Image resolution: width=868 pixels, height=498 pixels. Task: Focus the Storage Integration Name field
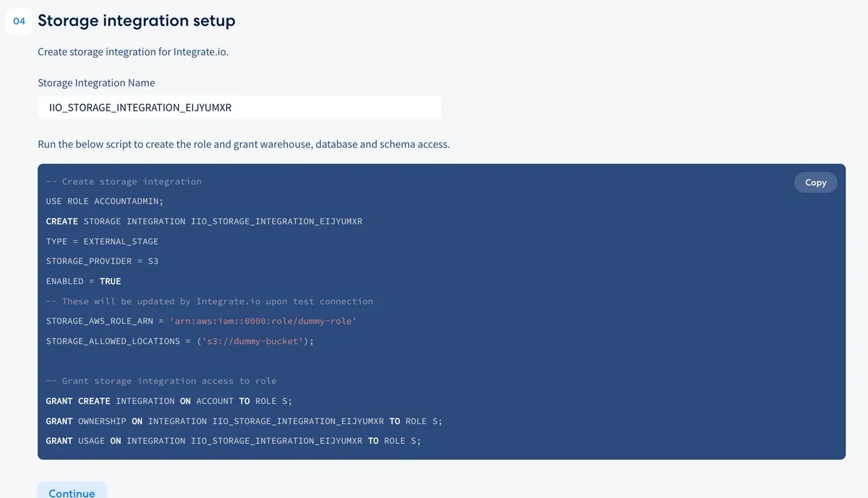tap(239, 108)
